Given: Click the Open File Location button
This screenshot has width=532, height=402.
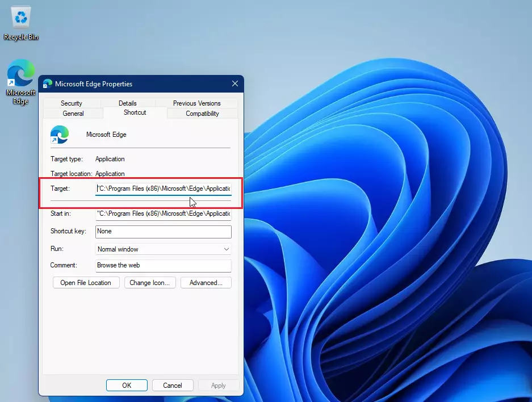Looking at the screenshot, I should point(86,283).
